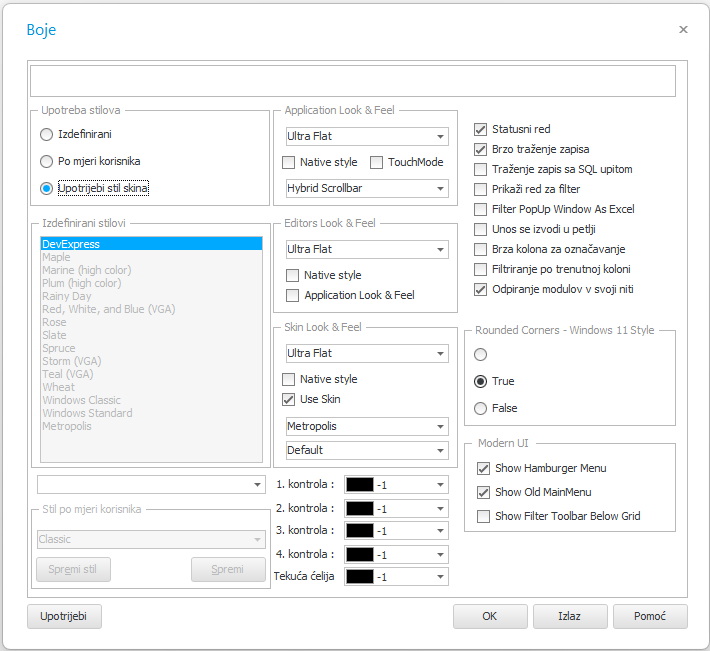
Task: Enable Native style under Skin Look & Feel
Action: coord(288,379)
